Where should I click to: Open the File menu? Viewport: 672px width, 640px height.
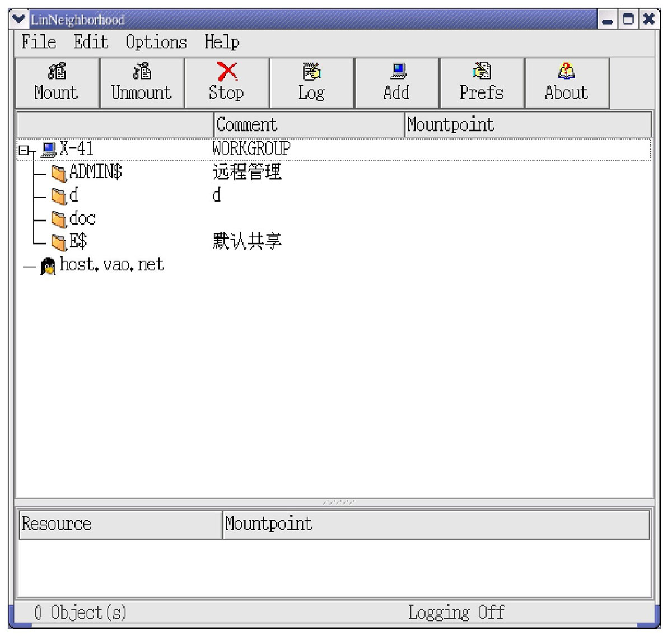click(x=39, y=42)
